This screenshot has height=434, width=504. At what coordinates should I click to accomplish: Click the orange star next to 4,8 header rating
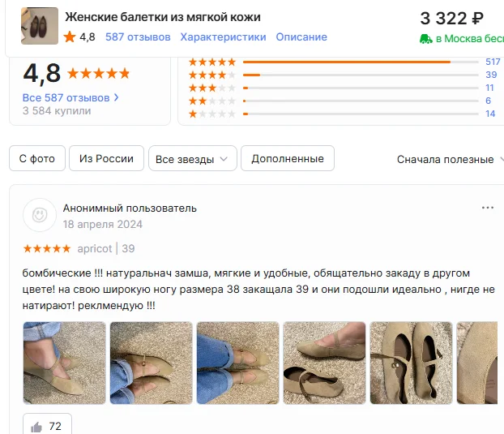coord(70,37)
